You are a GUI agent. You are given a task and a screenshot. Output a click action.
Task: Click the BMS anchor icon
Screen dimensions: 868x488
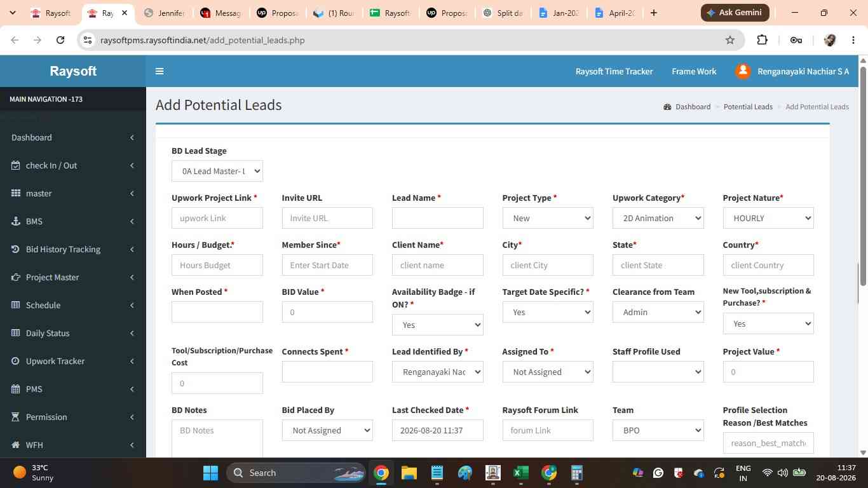tap(16, 221)
